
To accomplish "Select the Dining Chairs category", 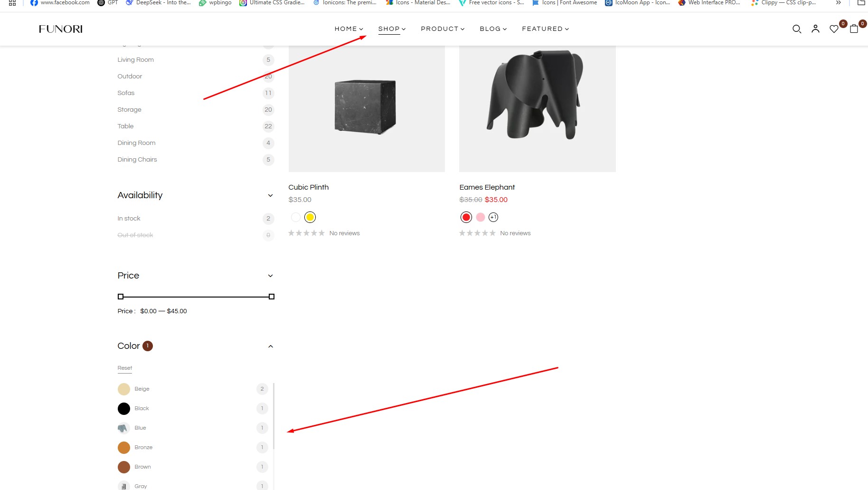I will pyautogui.click(x=137, y=160).
